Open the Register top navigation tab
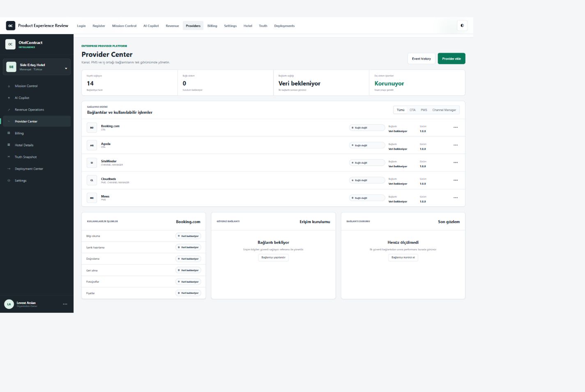Screen dimensions: 585x392 click(99, 26)
